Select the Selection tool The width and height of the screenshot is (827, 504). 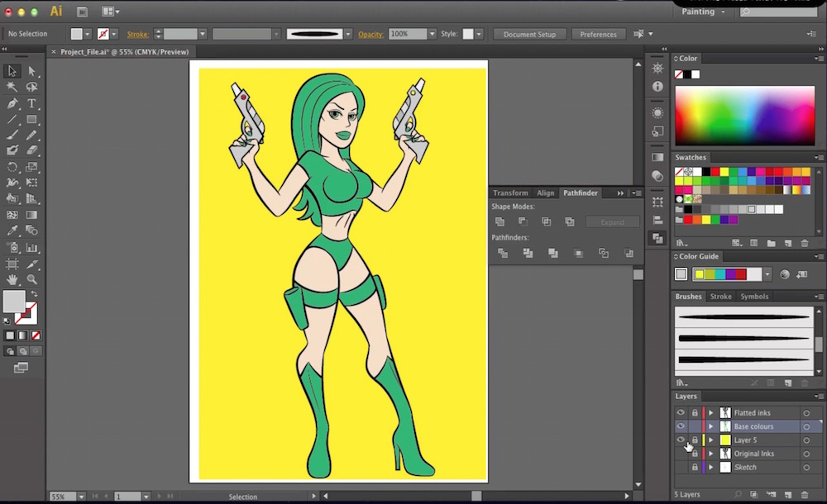12,71
